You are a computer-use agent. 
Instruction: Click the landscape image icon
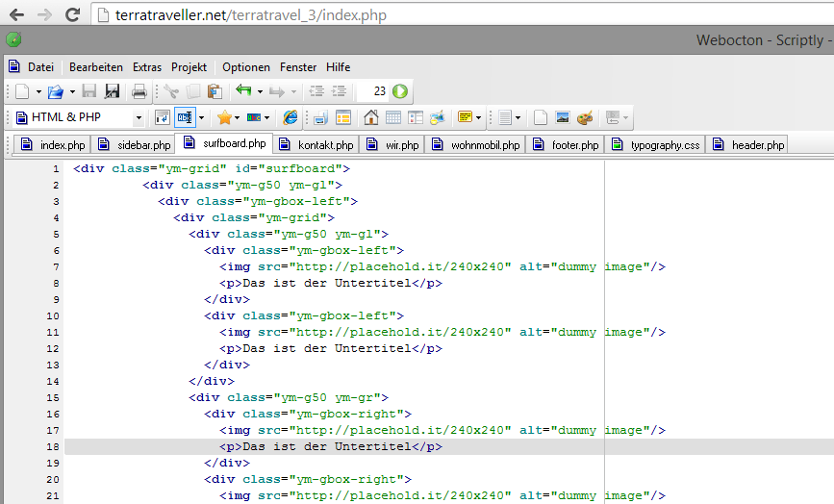click(x=562, y=117)
